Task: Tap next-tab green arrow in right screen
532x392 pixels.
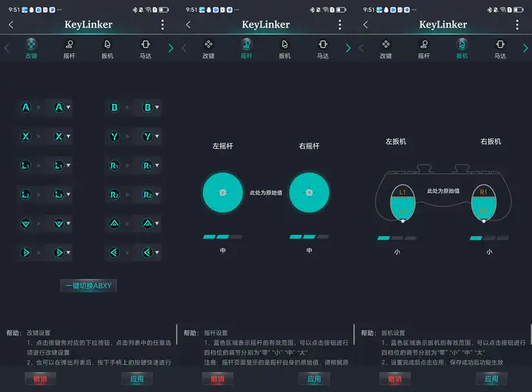Action: pyautogui.click(x=525, y=49)
